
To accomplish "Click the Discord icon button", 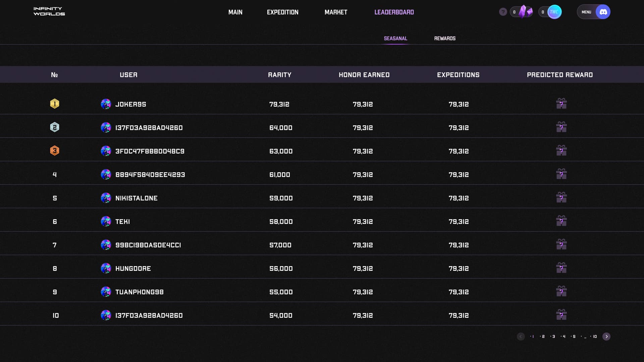I will point(603,12).
